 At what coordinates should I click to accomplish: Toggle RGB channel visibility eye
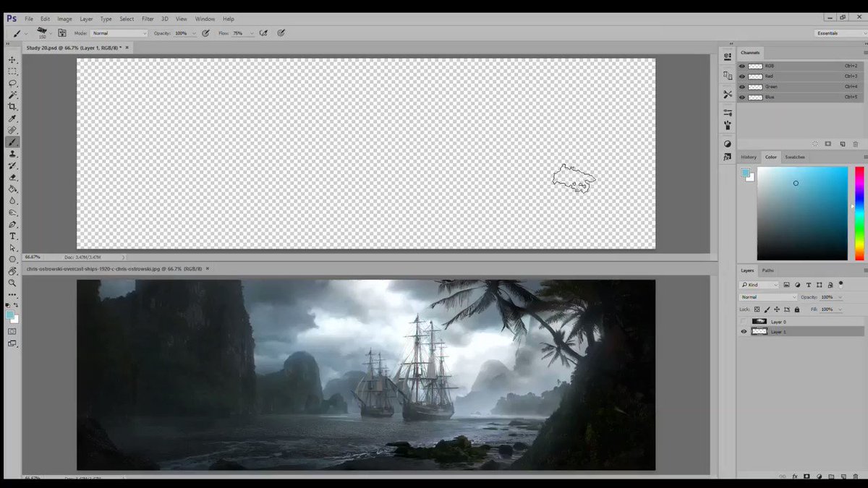[x=742, y=66]
